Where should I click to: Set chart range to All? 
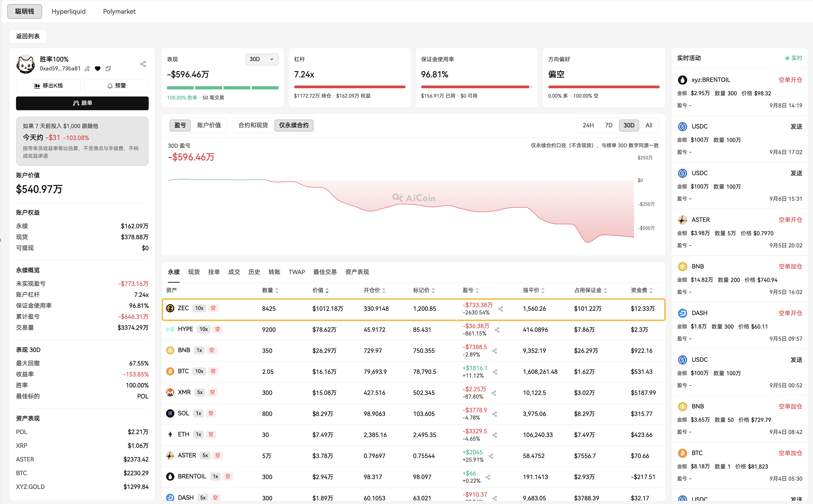649,125
